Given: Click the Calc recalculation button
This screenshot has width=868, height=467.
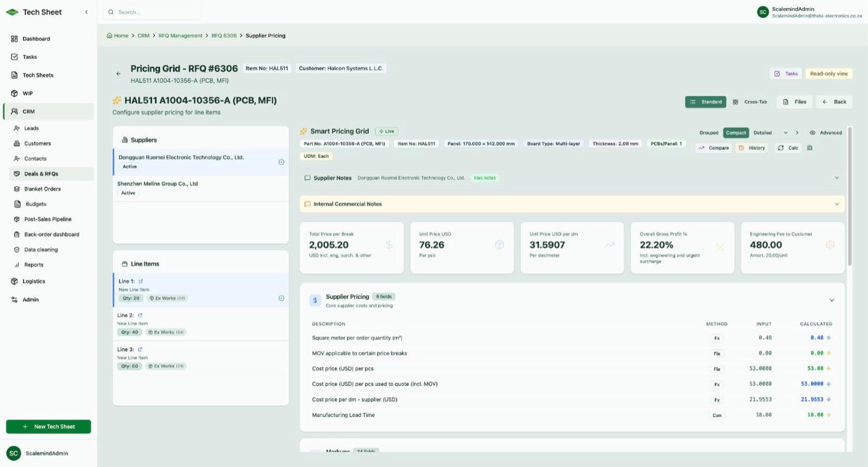Looking at the screenshot, I should coord(787,148).
